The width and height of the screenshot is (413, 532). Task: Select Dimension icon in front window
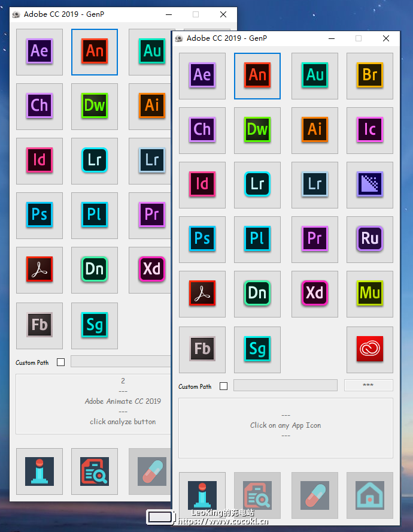point(257,294)
